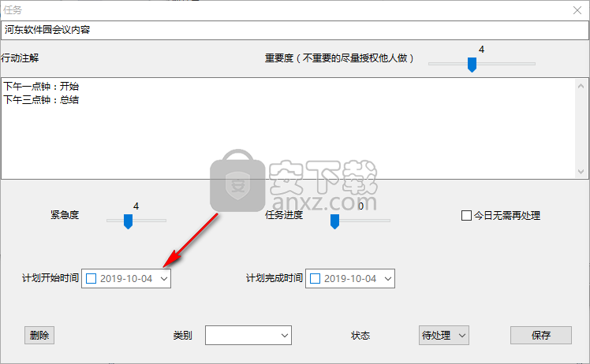Click the notes scrollbar up arrow
590x364 pixels.
[581, 86]
